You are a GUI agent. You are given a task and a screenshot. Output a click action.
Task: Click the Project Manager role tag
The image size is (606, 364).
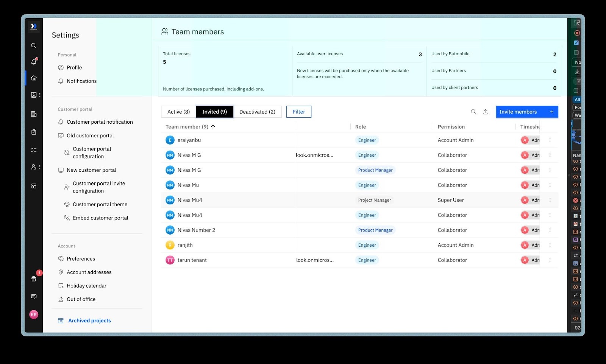tap(375, 200)
